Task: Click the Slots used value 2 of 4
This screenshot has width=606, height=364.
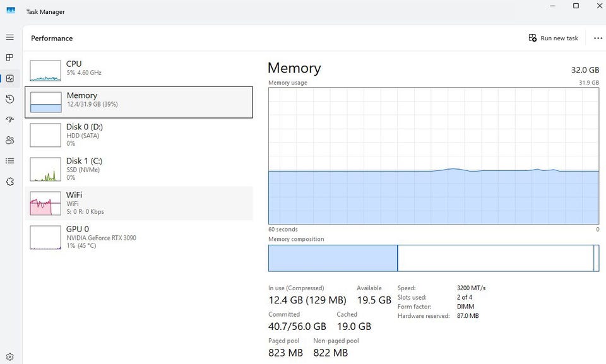Action: 464,297
